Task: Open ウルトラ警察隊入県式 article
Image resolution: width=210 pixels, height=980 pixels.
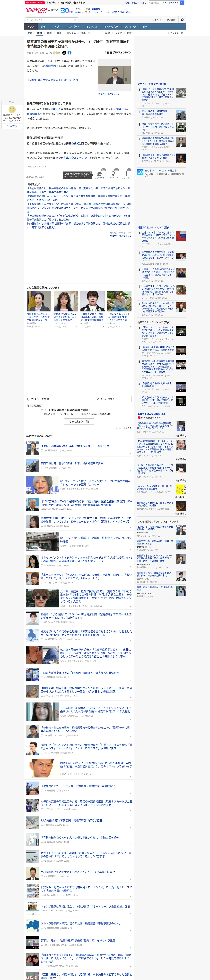Action: (x=80, y=923)
